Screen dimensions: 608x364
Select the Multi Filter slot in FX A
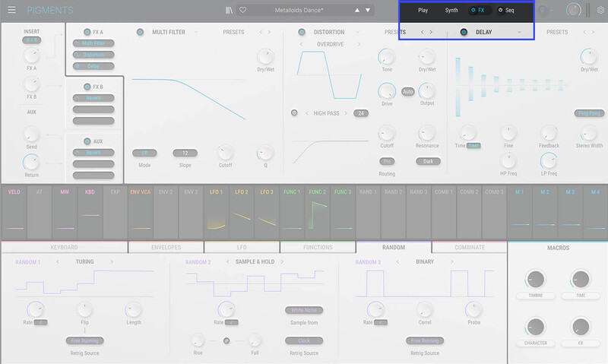click(x=93, y=43)
